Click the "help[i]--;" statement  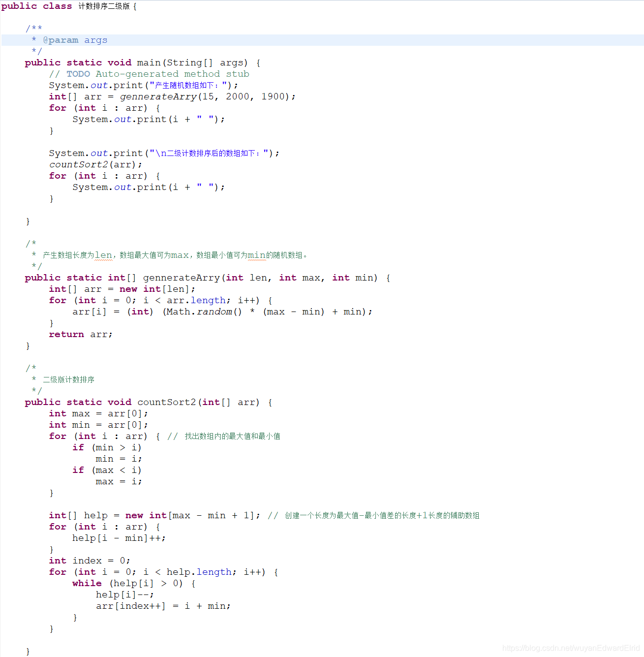point(124,594)
